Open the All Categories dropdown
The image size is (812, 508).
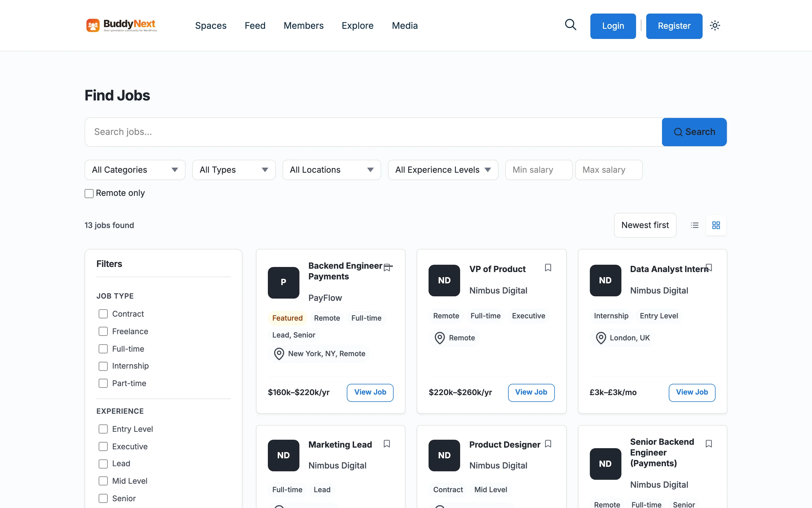click(x=135, y=170)
